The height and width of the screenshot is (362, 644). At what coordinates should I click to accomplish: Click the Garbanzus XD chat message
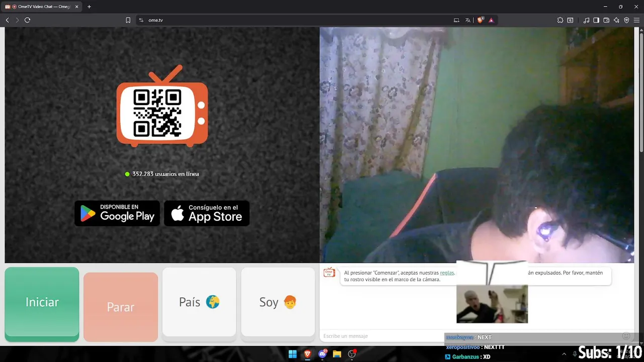click(468, 357)
